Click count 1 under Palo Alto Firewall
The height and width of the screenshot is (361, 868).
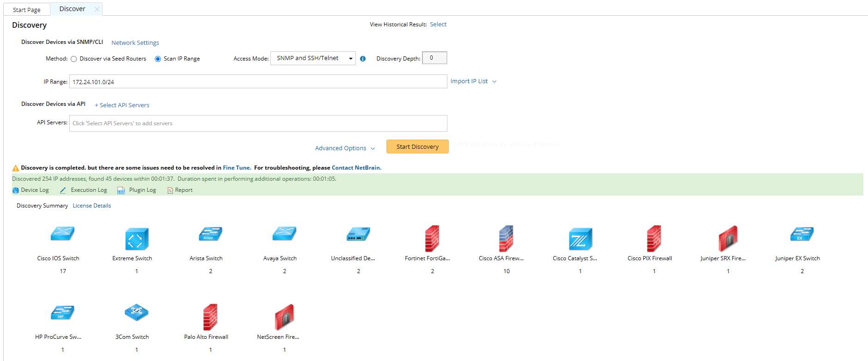[211, 350]
